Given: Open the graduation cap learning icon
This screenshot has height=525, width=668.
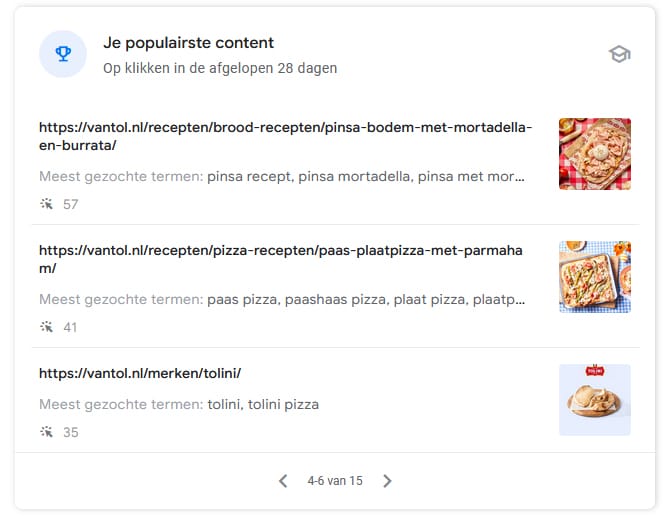Looking at the screenshot, I should point(619,54).
